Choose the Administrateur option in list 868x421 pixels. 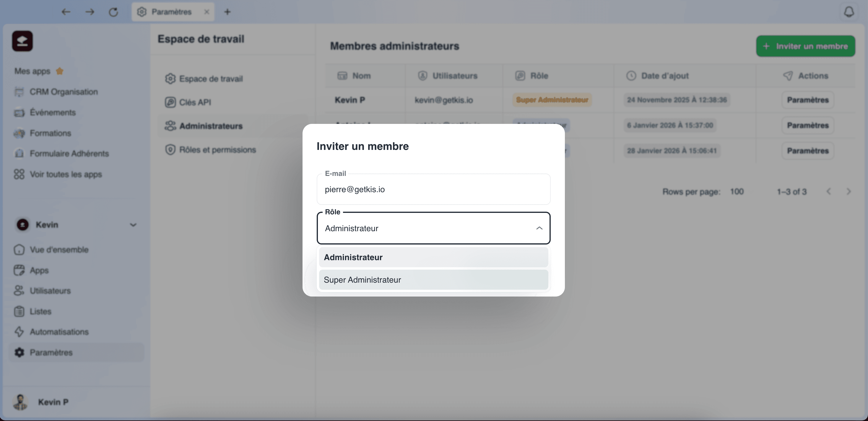pyautogui.click(x=434, y=258)
